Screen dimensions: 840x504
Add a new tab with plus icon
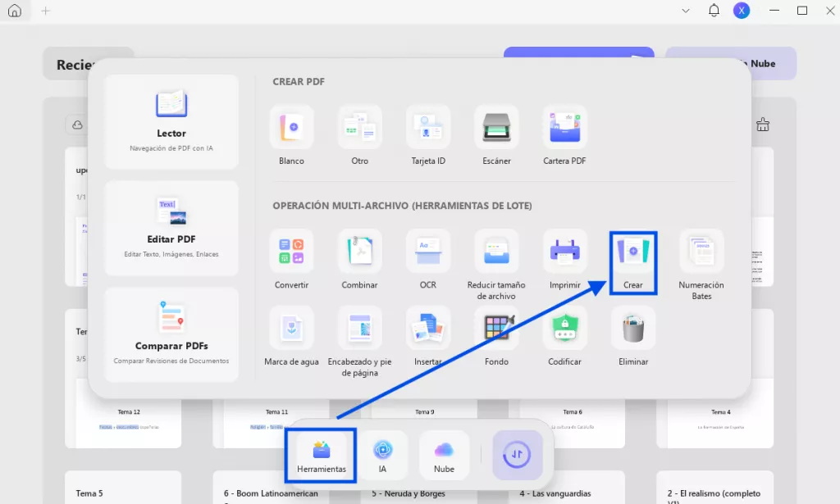point(46,11)
